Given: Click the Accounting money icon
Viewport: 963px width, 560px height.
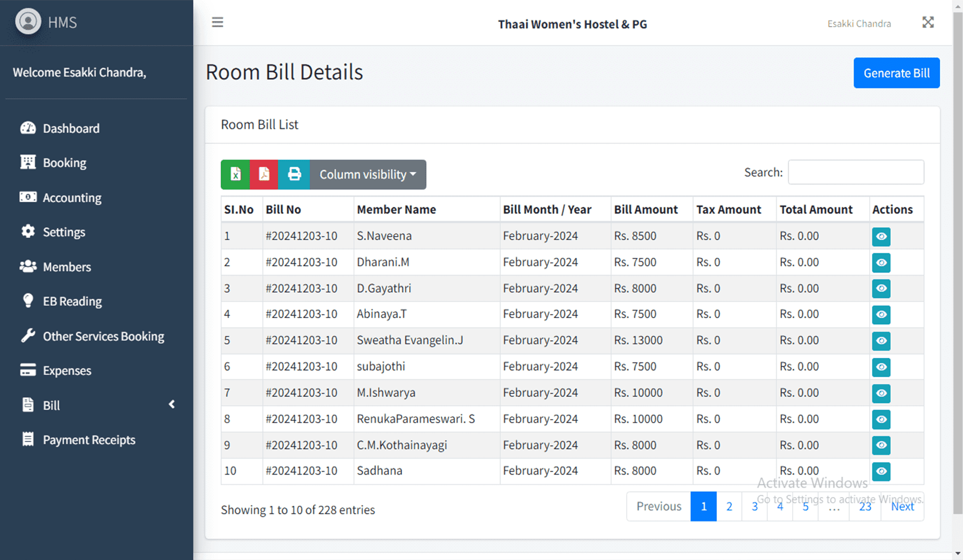Looking at the screenshot, I should pos(28,197).
